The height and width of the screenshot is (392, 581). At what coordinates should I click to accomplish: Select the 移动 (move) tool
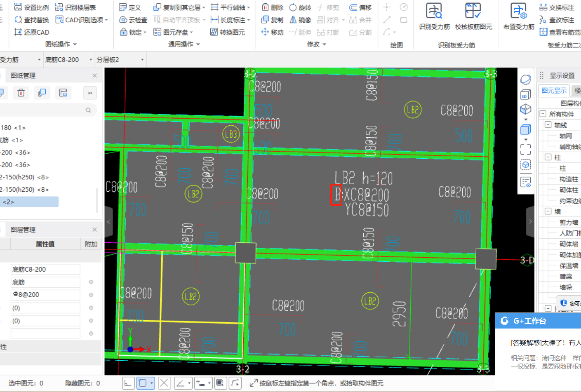coord(272,32)
